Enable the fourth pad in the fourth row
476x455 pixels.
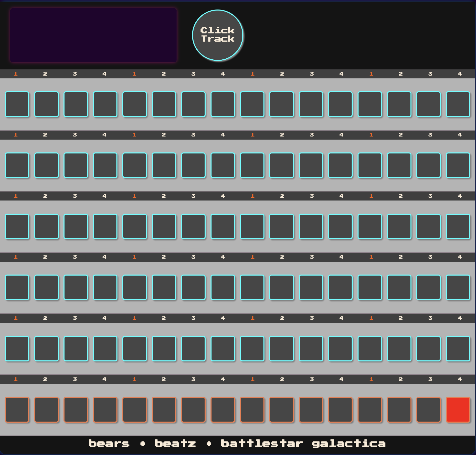coord(105,287)
